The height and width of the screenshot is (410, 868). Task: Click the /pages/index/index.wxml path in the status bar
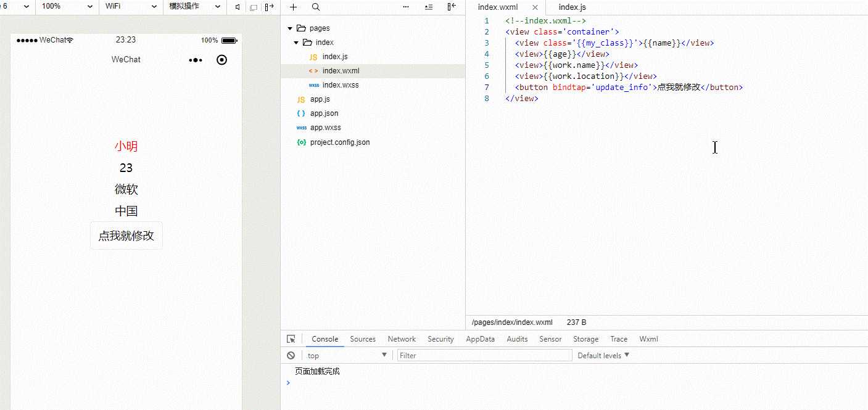512,322
